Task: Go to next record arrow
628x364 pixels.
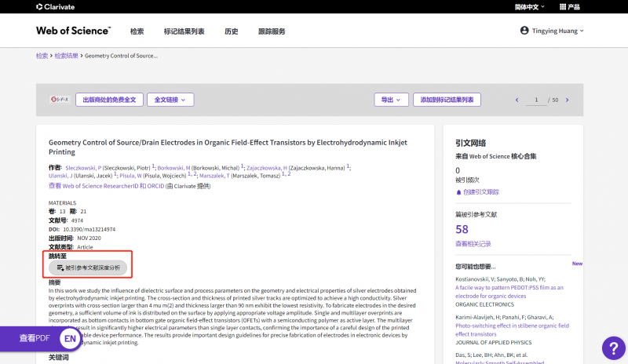Action: click(568, 100)
